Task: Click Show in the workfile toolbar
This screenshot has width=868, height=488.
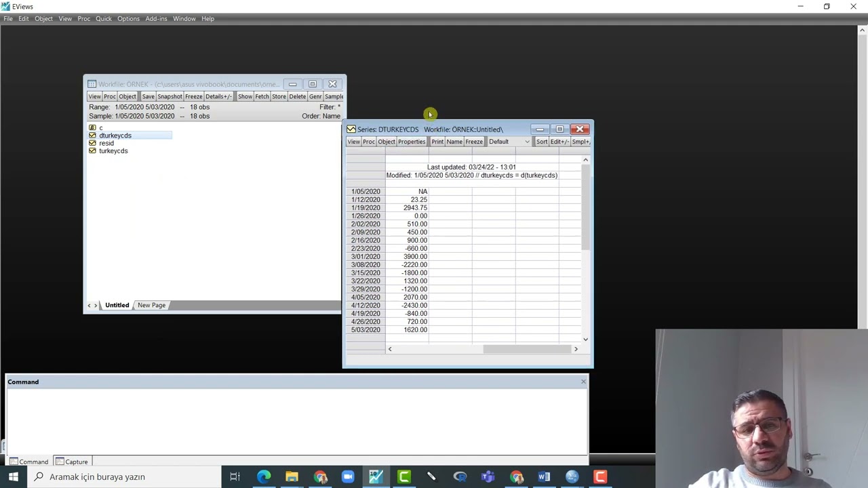Action: click(245, 96)
